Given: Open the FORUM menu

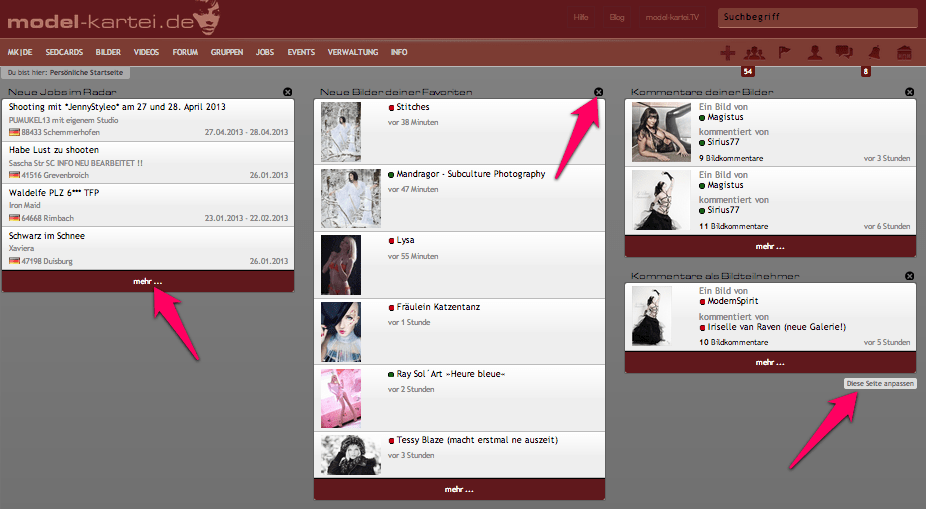Looking at the screenshot, I should pos(185,52).
